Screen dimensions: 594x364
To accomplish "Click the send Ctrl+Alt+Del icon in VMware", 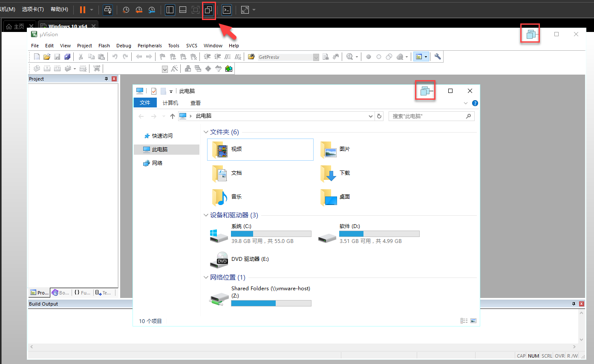I will [x=108, y=10].
